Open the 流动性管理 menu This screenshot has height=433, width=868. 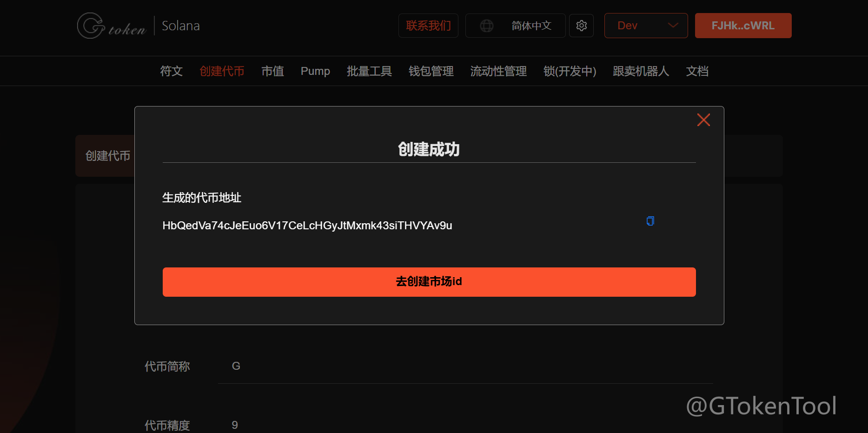(x=498, y=71)
